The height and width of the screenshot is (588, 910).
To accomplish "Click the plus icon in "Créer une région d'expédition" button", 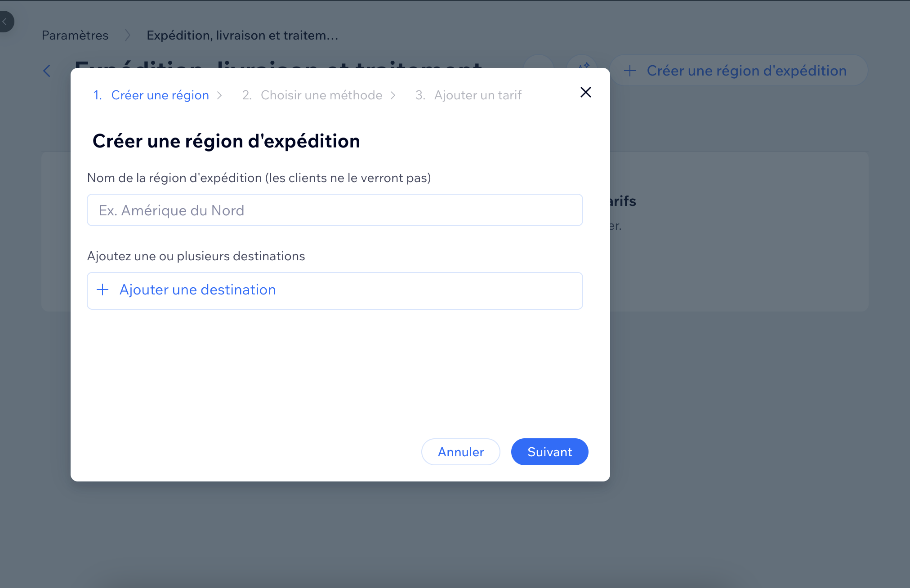I will [629, 71].
